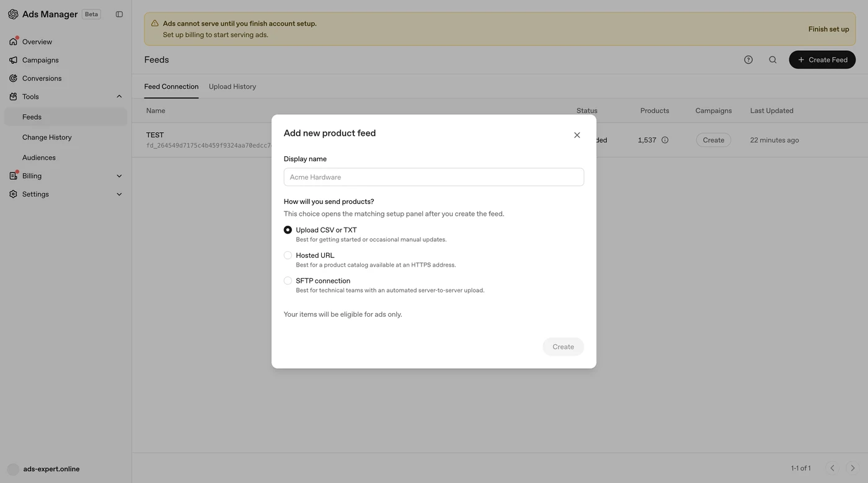Show product count info icon for TEST feed
Image resolution: width=868 pixels, height=483 pixels.
pos(665,140)
